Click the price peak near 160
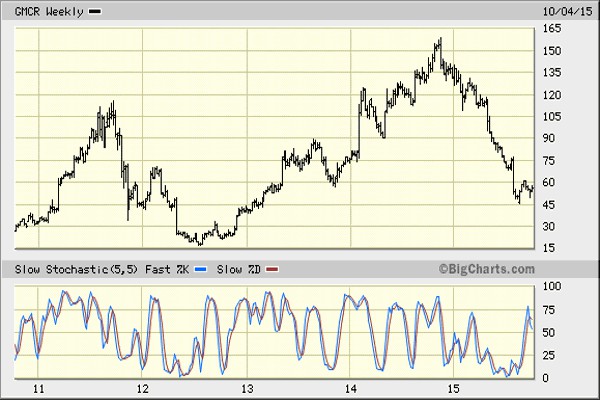600x400 pixels. coord(441,39)
